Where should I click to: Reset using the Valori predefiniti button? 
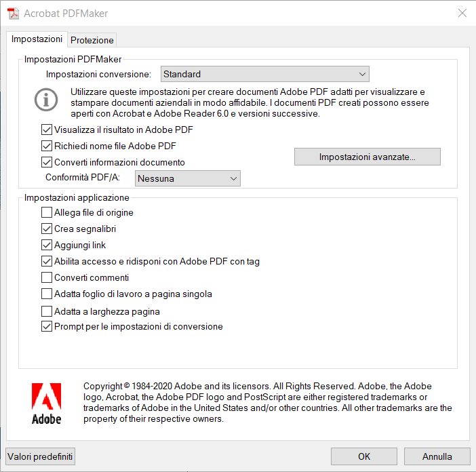tap(40, 456)
